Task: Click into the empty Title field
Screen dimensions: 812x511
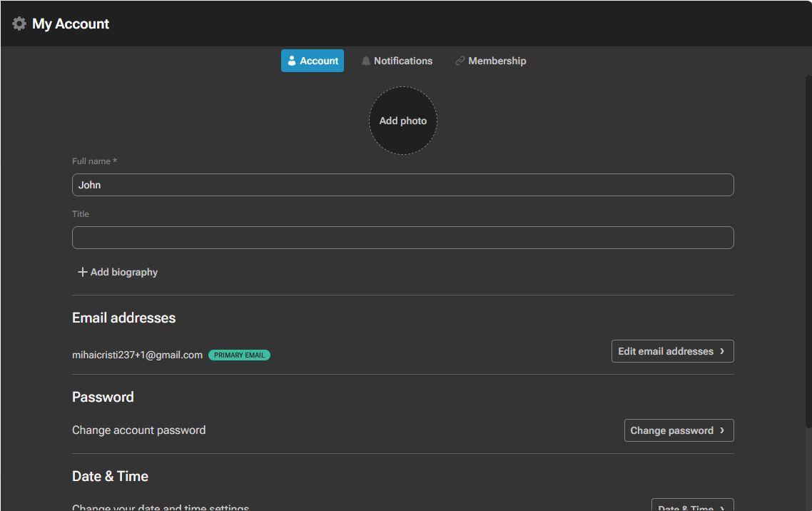Action: [x=402, y=238]
